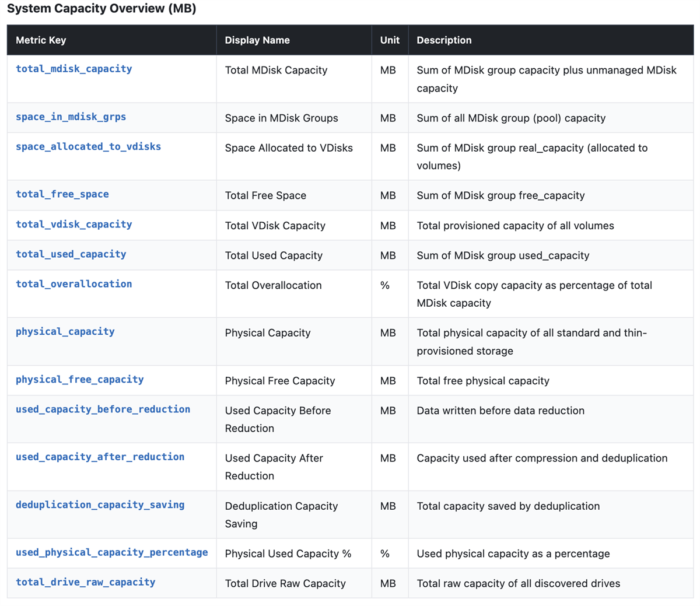700x606 pixels.
Task: Select the Display Name column header
Action: 257,40
